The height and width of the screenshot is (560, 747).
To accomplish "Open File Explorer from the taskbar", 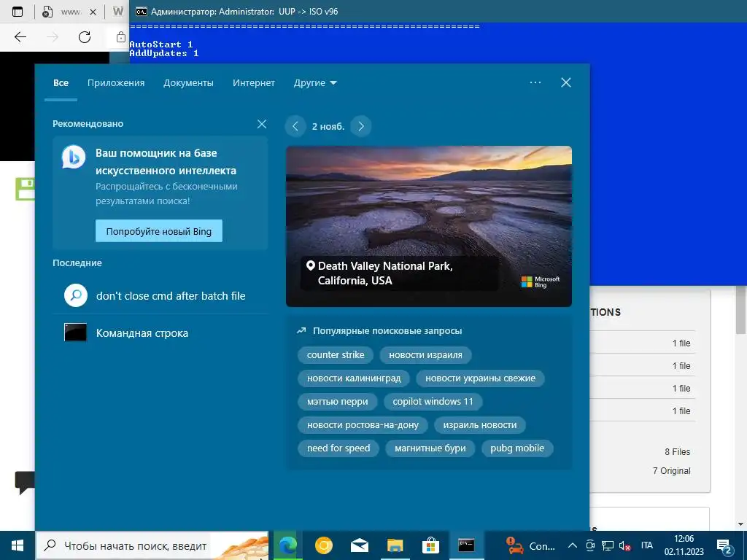I will click(x=395, y=545).
